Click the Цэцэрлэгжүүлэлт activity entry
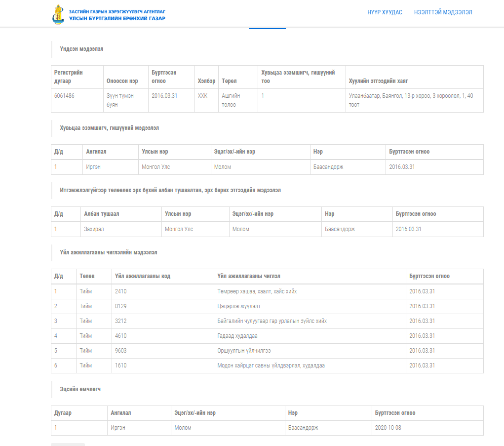This screenshot has height=446, width=504. 239,306
